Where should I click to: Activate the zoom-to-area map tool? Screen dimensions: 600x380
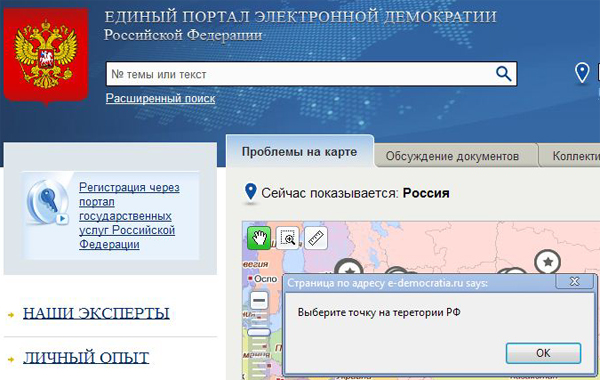pos(287,238)
